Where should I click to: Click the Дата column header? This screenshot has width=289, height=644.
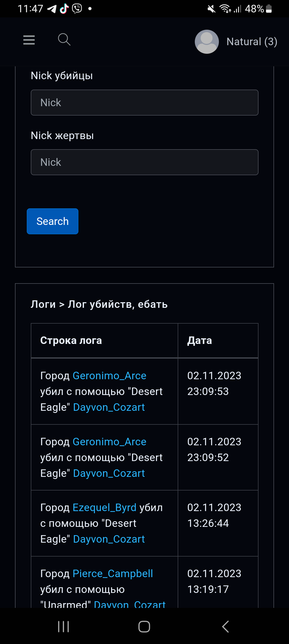click(x=200, y=340)
